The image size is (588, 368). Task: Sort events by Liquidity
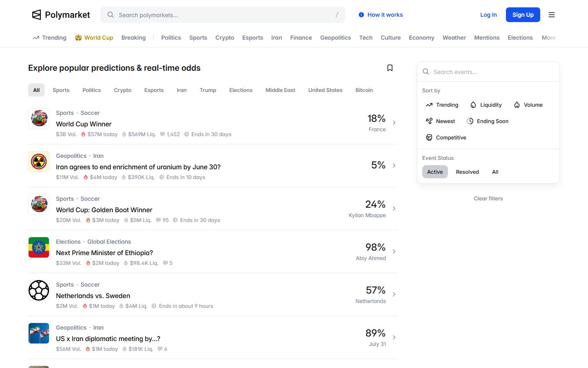[486, 105]
